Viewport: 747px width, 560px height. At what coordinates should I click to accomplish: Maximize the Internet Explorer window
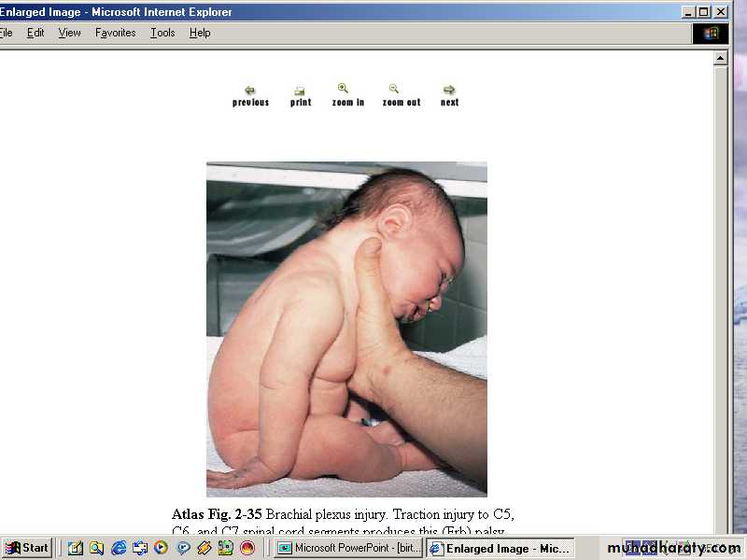(705, 12)
